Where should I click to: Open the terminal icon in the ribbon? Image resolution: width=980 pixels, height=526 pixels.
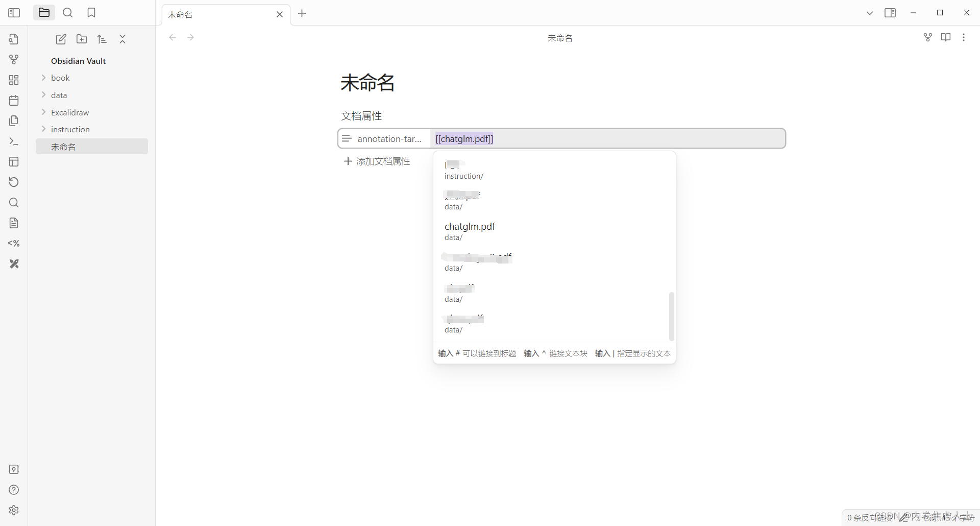coord(14,141)
